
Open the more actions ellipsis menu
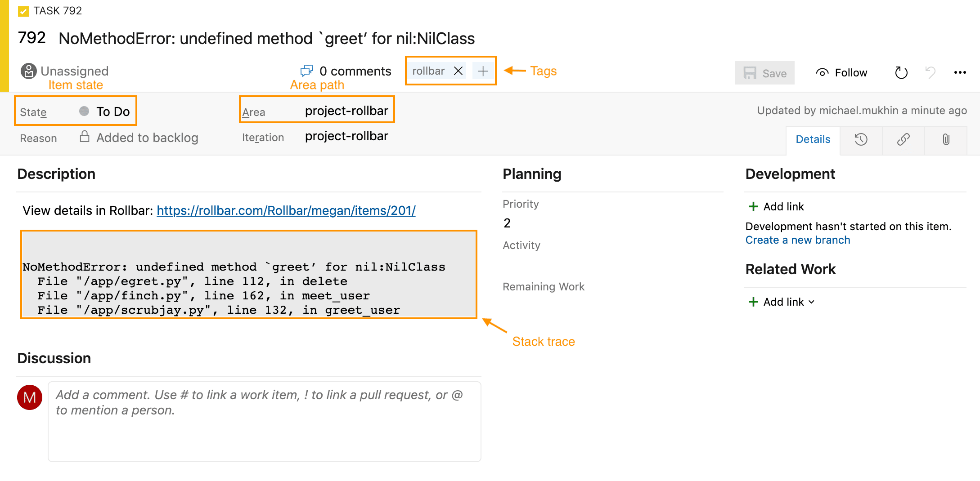point(960,72)
